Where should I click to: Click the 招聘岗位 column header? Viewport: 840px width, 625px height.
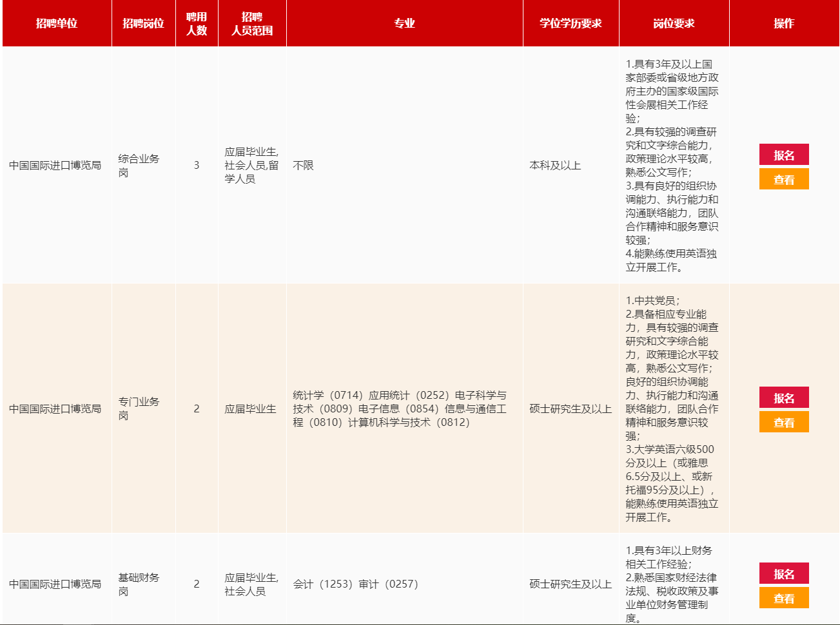(144, 23)
